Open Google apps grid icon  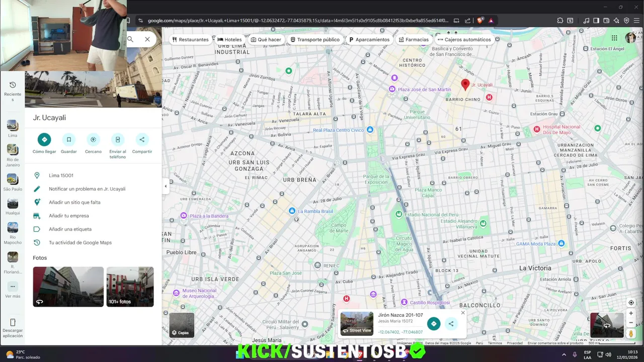point(614,38)
